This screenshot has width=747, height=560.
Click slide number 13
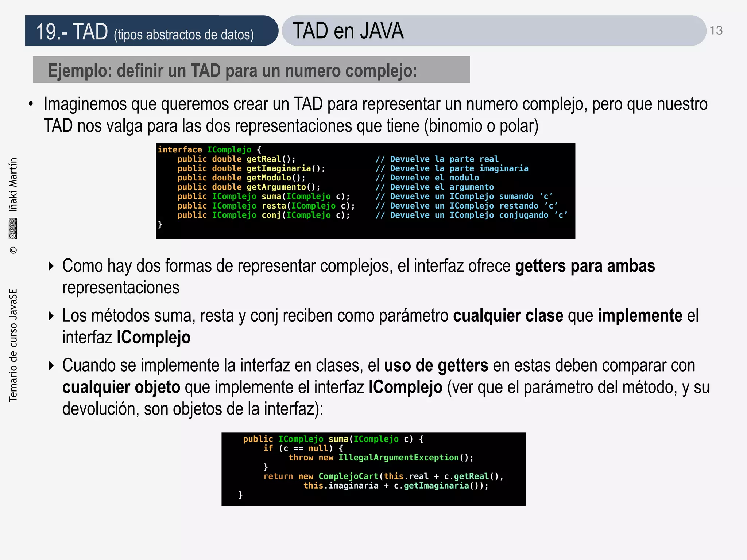pos(716,30)
